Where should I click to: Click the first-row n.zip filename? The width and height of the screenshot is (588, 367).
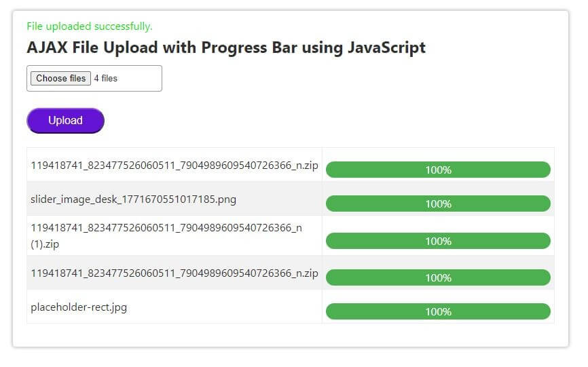coord(174,165)
